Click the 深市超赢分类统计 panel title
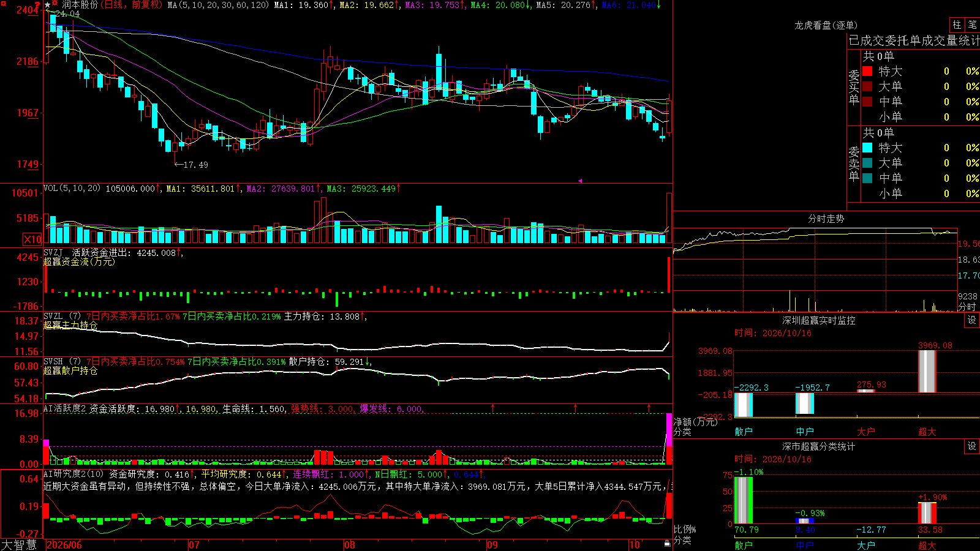Viewport: 980px width, 551px height. 818,446
